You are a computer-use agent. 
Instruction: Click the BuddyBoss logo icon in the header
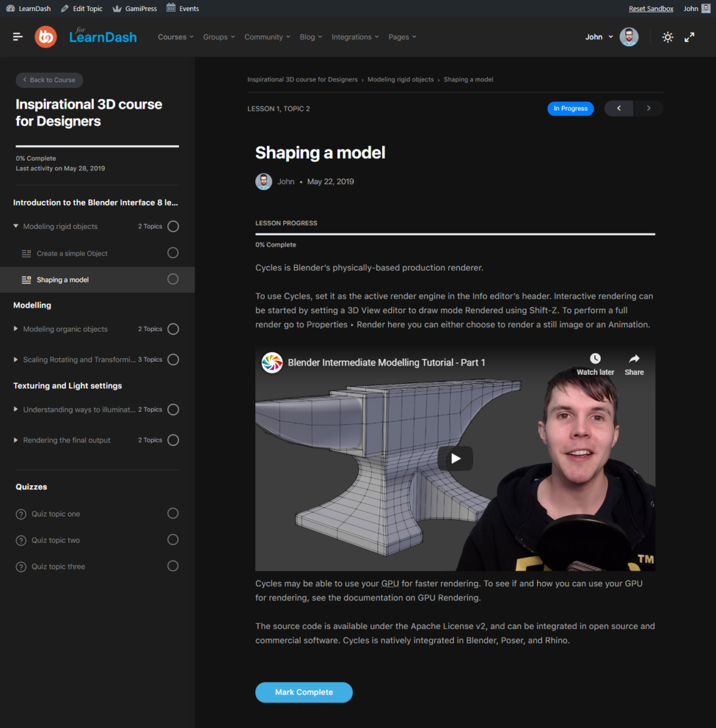pos(46,36)
